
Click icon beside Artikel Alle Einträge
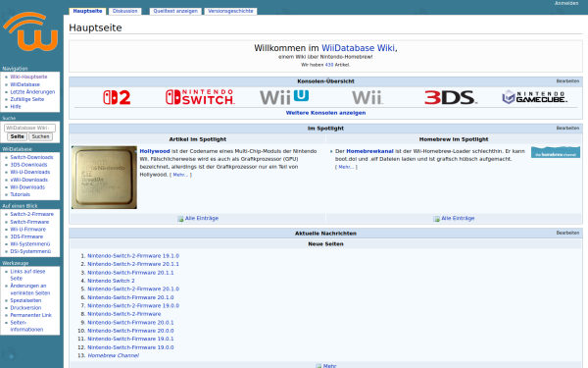tap(180, 219)
